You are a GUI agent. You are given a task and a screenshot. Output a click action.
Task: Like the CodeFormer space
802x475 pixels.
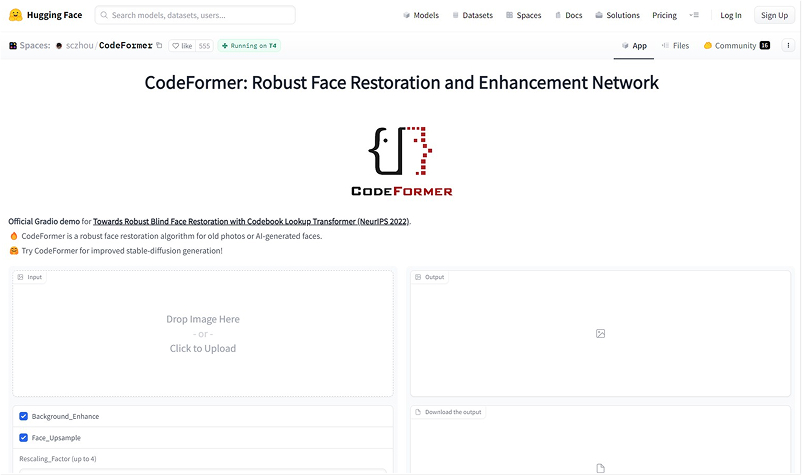[x=182, y=46]
